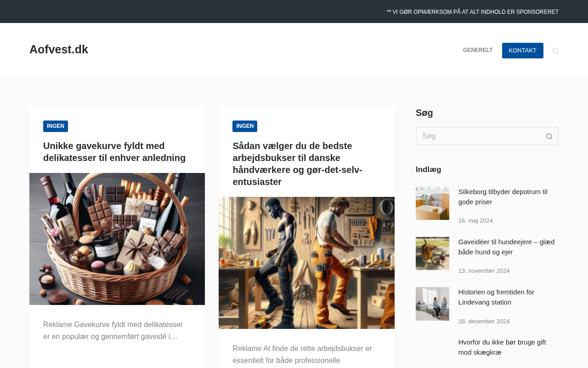The height and width of the screenshot is (368, 588).
Task: Read 'Silkeborg tilbyder depotrum til gode priser'
Action: 503,197
